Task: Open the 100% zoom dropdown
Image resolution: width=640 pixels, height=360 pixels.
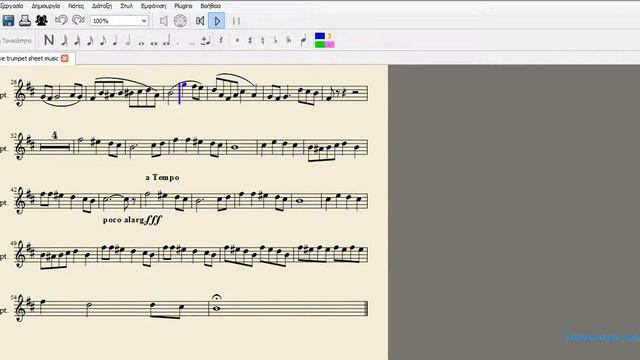Action: (119, 21)
